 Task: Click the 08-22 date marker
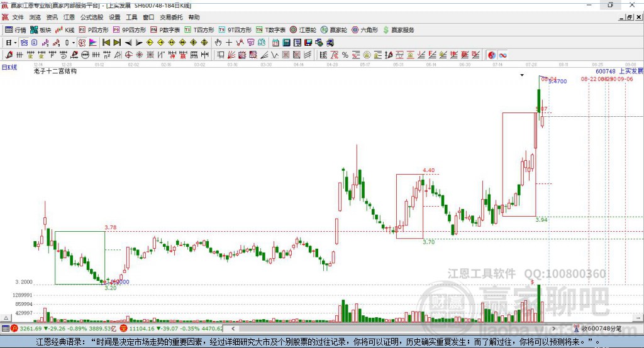pos(589,79)
